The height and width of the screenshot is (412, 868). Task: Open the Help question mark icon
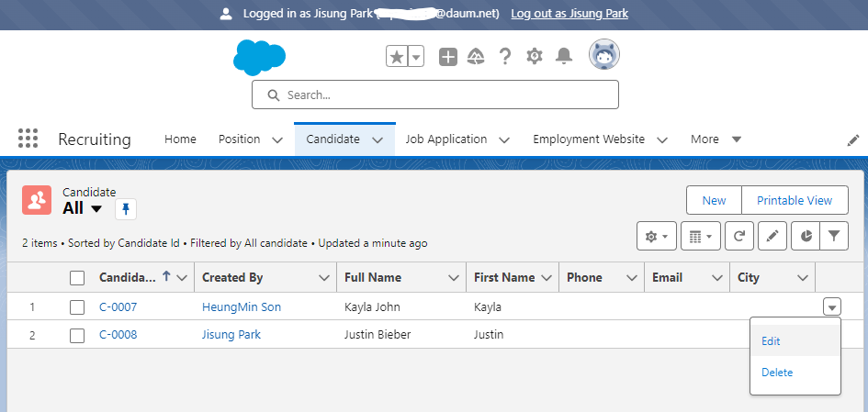click(504, 57)
